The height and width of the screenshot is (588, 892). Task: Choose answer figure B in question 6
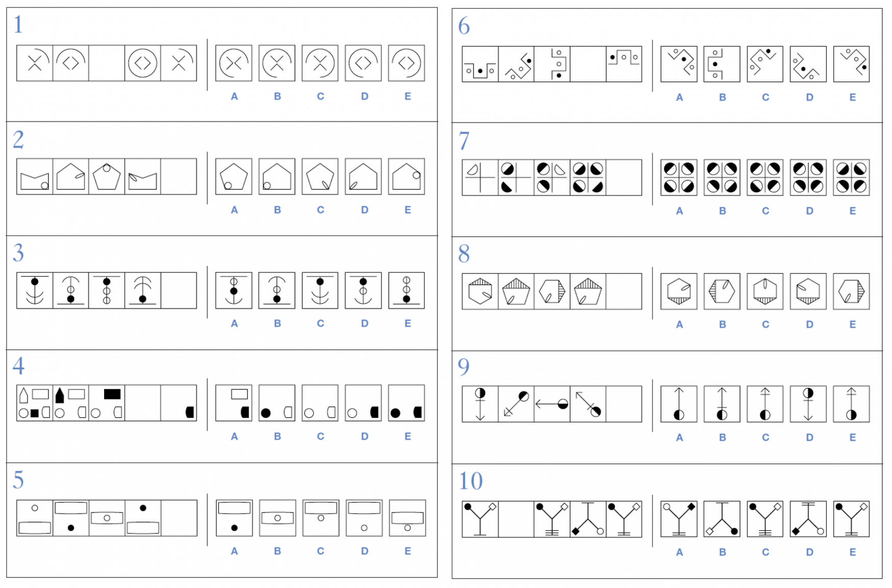click(722, 64)
